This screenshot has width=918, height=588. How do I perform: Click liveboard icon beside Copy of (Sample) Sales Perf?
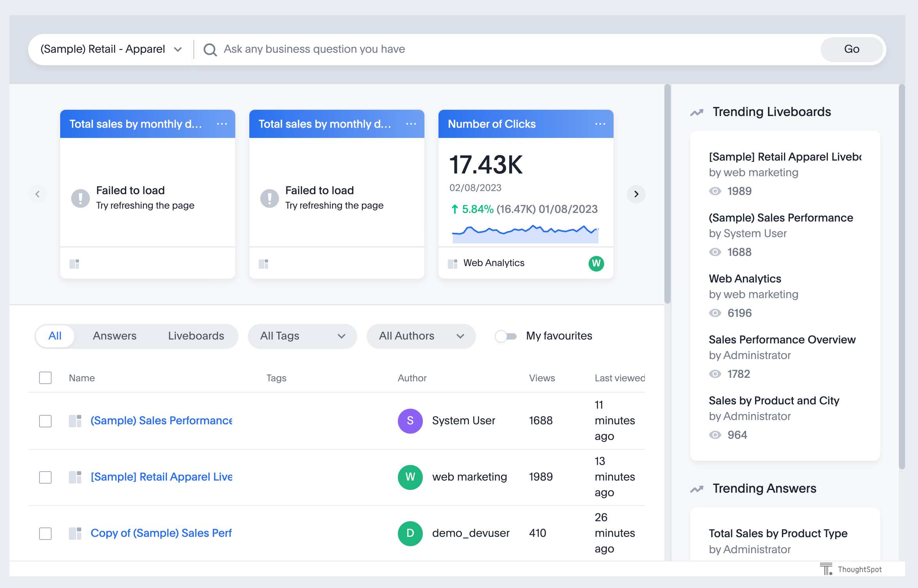75,533
